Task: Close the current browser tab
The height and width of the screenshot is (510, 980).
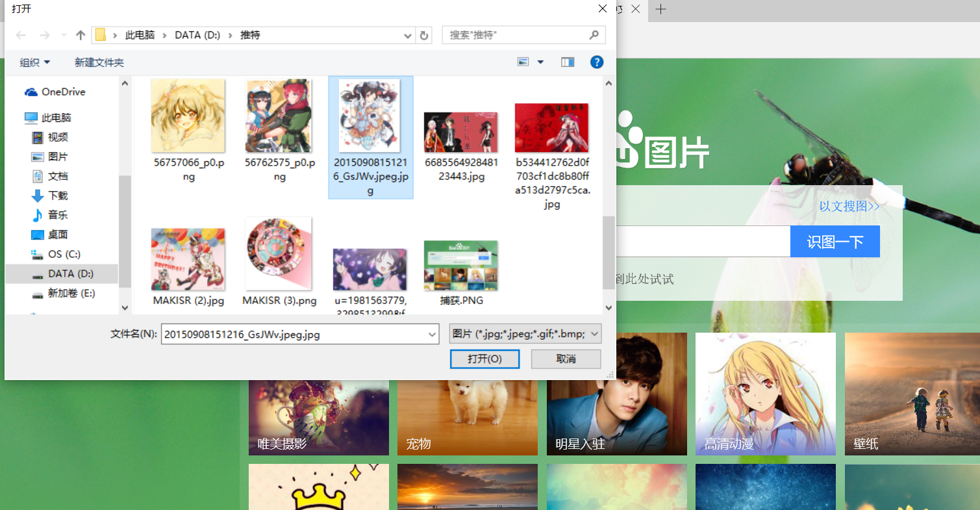Action: pos(636,9)
